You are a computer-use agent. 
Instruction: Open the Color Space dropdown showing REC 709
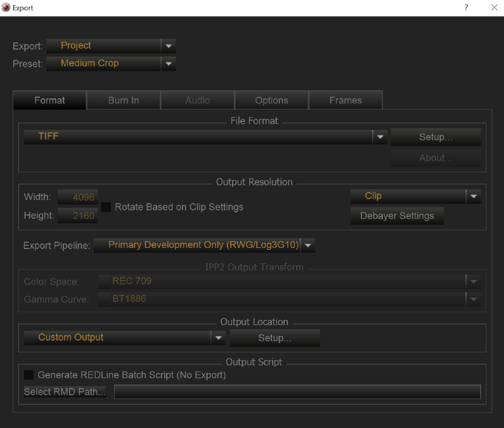(289, 281)
